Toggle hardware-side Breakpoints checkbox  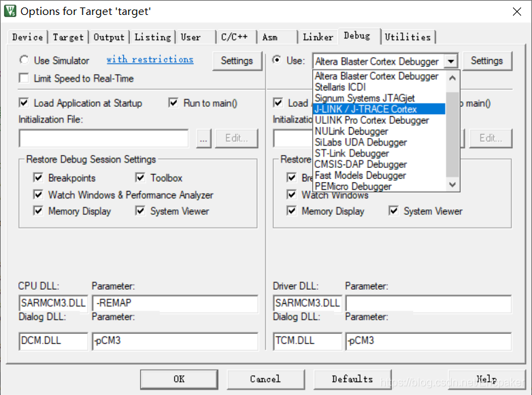tap(291, 177)
